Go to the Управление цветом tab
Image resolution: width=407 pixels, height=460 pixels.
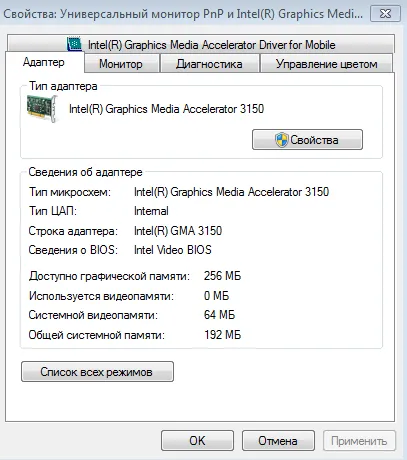pyautogui.click(x=327, y=64)
